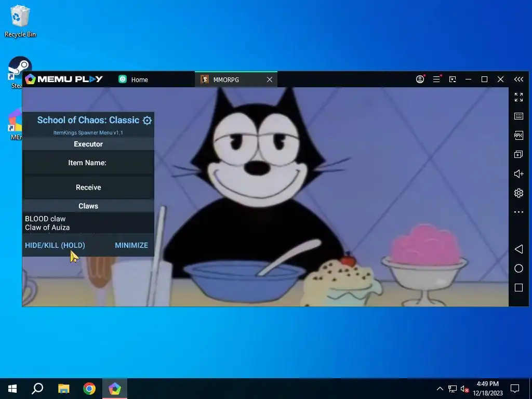
Task: Select BLOOD claw from the list
Action: click(x=45, y=219)
